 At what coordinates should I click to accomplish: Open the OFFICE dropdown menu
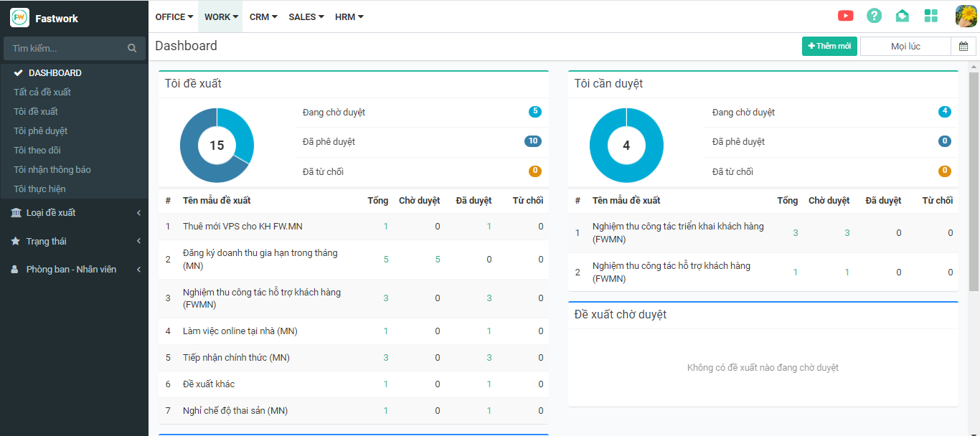pyautogui.click(x=174, y=16)
